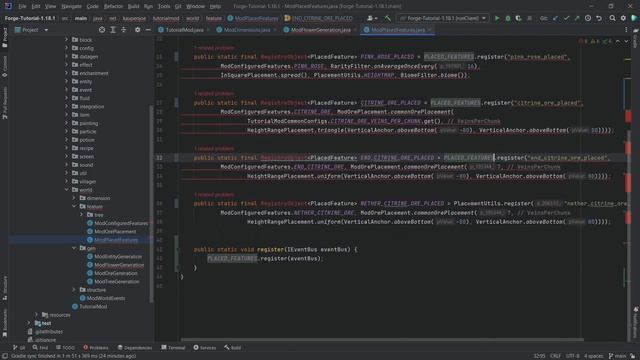640x360 pixels.
Task: Close the ModPlacedFeatures.java tab
Action: tap(430, 30)
